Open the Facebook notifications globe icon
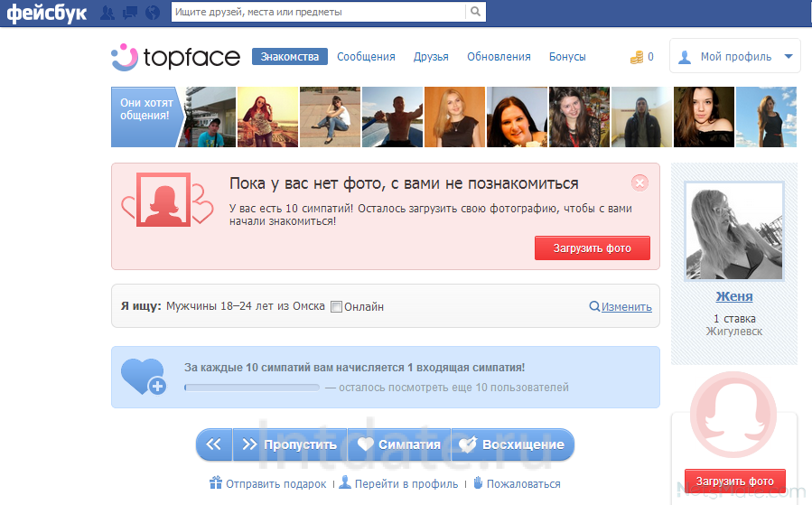The height and width of the screenshot is (505, 812). coord(152,13)
